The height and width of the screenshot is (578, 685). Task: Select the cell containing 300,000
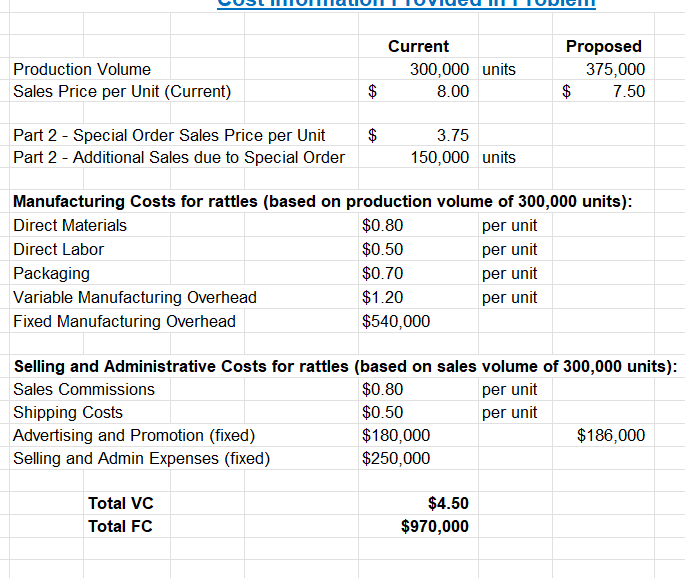(x=418, y=69)
